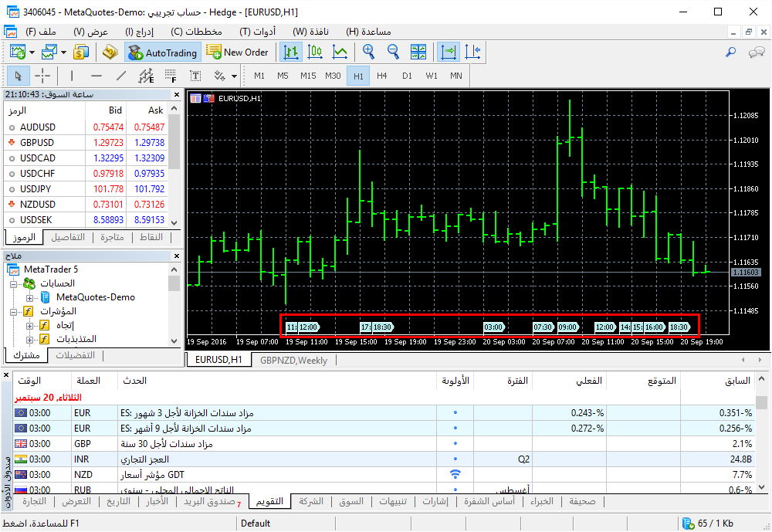
Task: Expand the إتجاه indicators node
Action: point(29,326)
